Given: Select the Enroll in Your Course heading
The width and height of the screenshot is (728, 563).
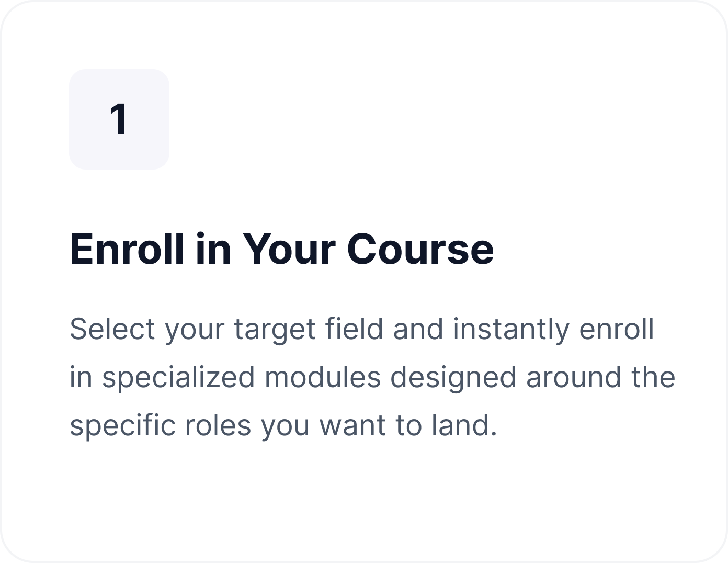Looking at the screenshot, I should (x=282, y=249).
